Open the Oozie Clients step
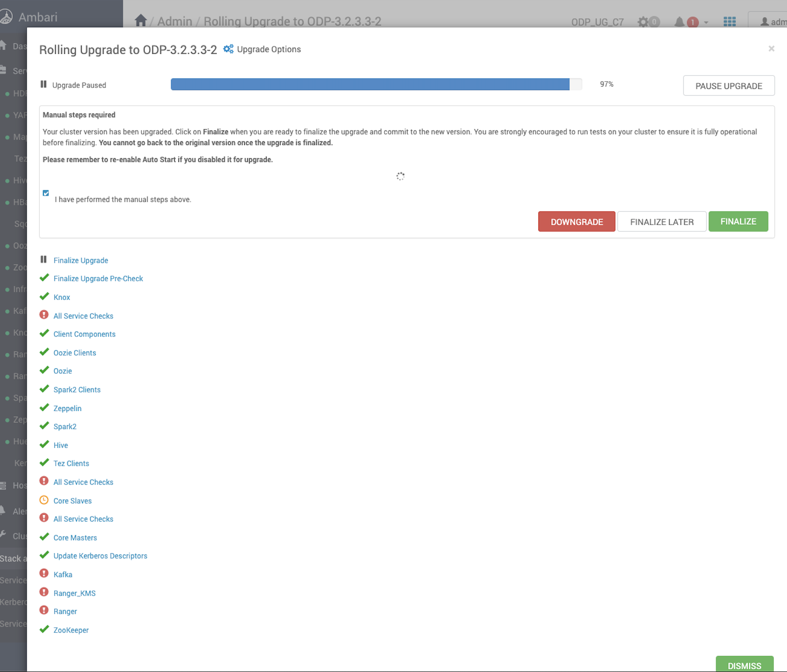 [x=75, y=353]
